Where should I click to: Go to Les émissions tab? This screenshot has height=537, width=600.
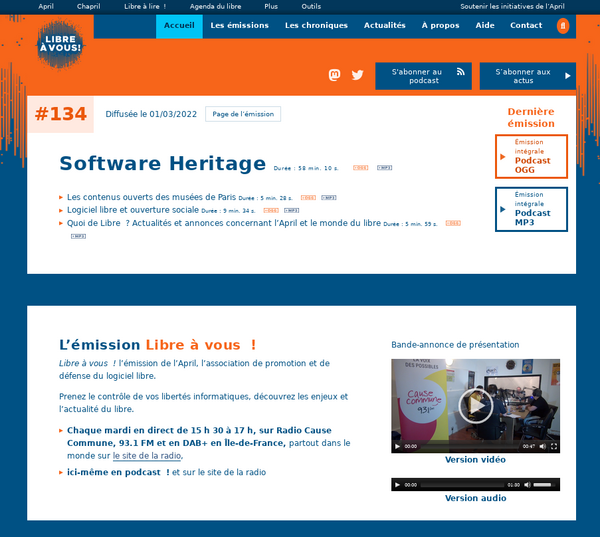coord(239,26)
